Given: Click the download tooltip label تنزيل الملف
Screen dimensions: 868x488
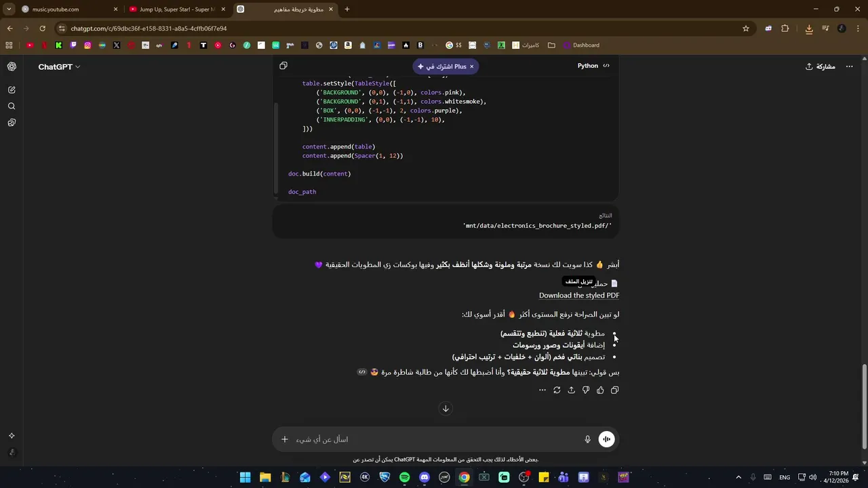Looking at the screenshot, I should 579,281.
